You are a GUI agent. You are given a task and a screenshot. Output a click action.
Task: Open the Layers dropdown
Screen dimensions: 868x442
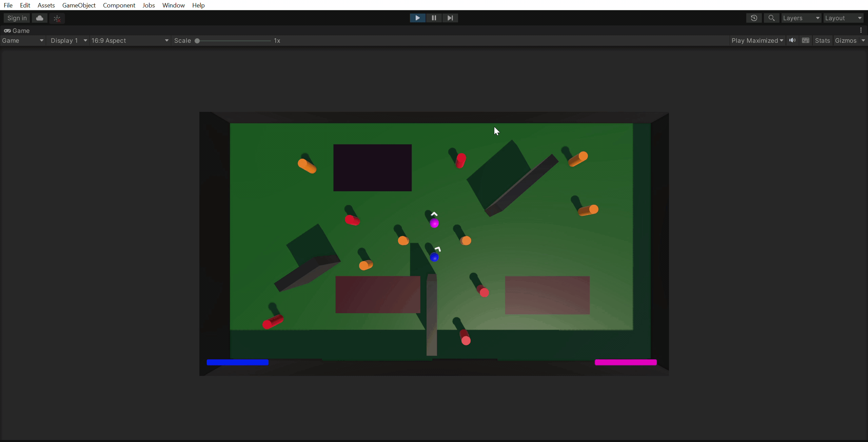(801, 18)
